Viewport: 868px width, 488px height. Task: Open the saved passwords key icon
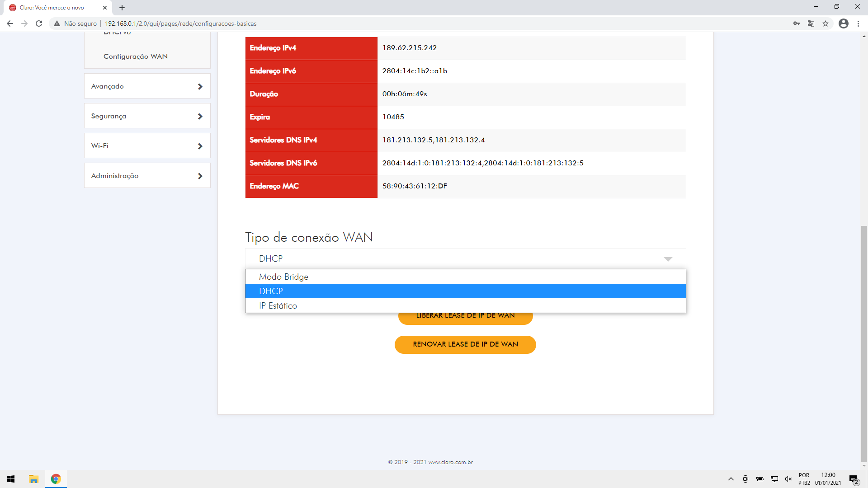797,23
